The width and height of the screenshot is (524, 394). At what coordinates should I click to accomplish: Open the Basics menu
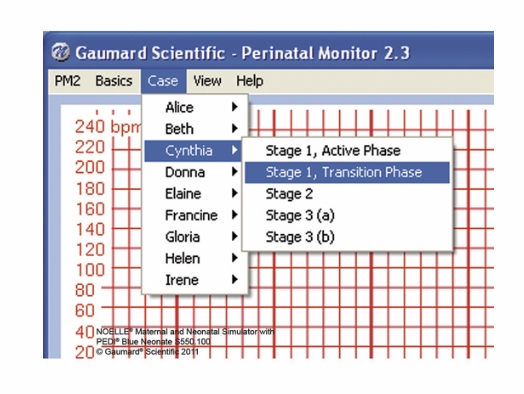coord(114,81)
